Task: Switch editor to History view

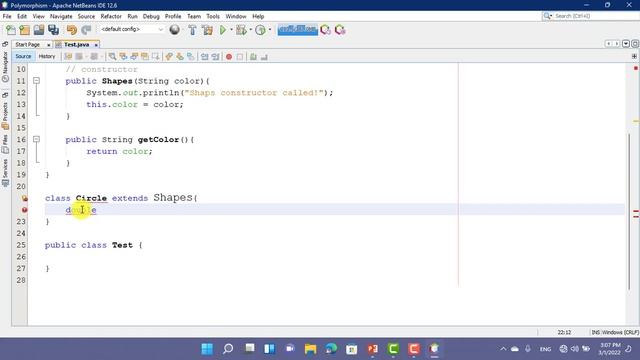Action: pos(47,56)
